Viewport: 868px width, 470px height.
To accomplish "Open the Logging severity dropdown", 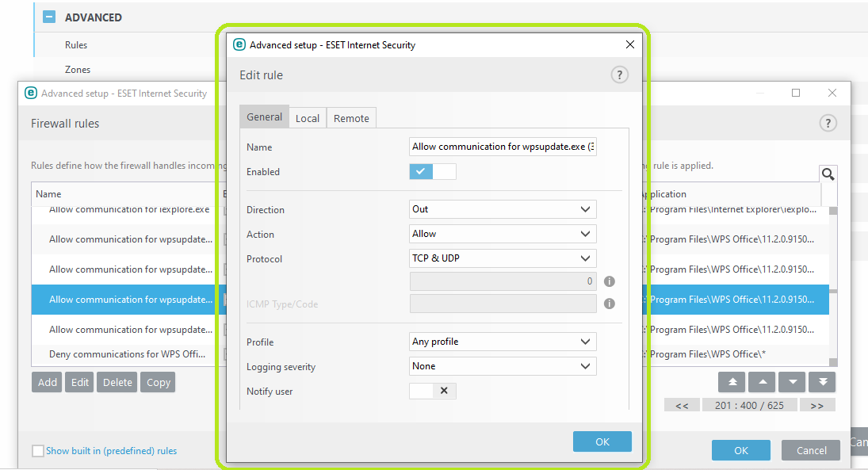I will click(503, 366).
